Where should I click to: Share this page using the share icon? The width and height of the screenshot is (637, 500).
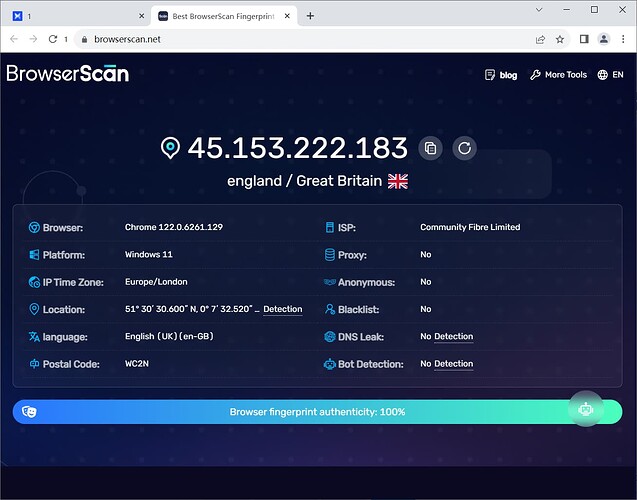click(540, 39)
